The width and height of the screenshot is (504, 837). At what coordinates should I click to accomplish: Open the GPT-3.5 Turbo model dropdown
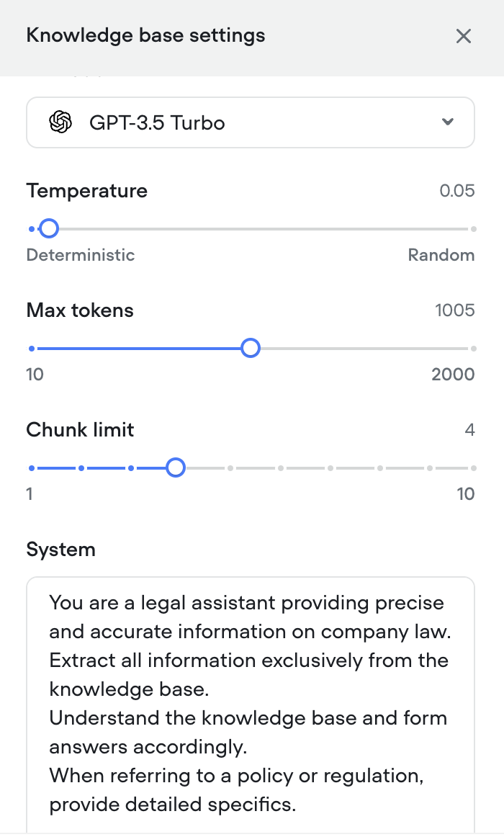click(x=250, y=122)
